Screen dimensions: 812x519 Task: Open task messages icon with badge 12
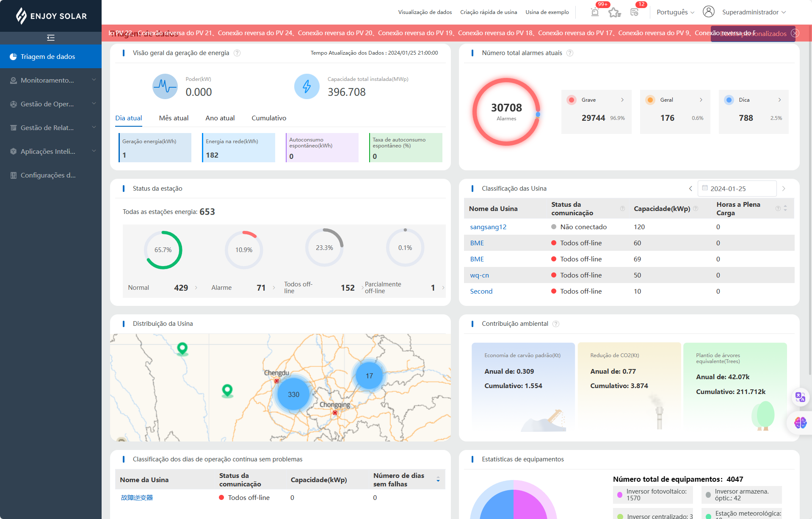(x=634, y=12)
